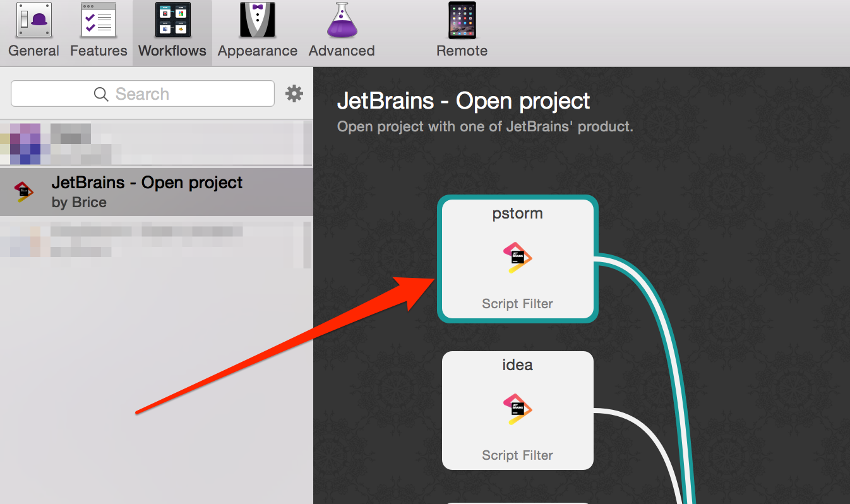Viewport: 850px width, 504px height.
Task: Open the General preferences tab
Action: pos(33,32)
